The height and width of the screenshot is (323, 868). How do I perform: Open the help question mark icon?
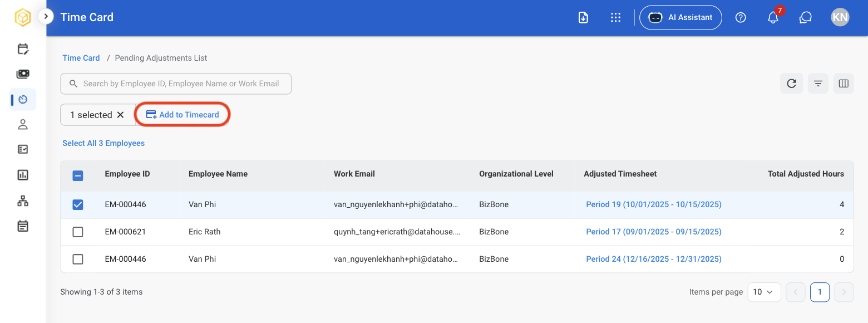tap(741, 17)
